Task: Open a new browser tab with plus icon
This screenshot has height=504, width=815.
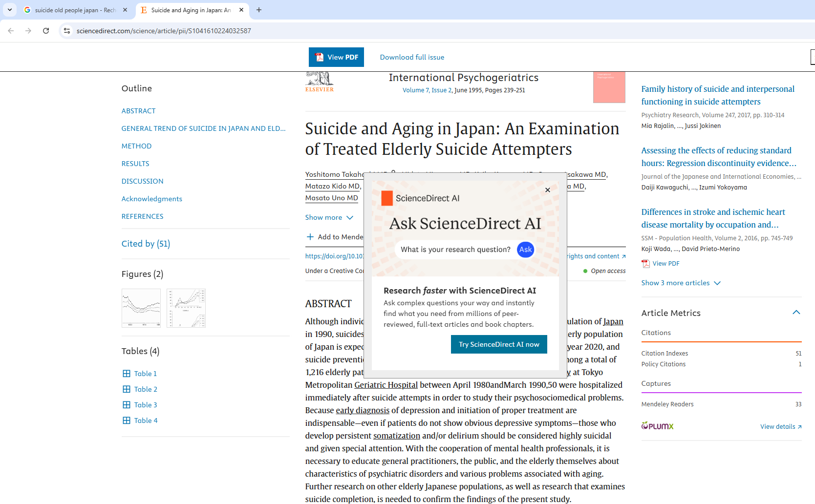Action: point(259,10)
